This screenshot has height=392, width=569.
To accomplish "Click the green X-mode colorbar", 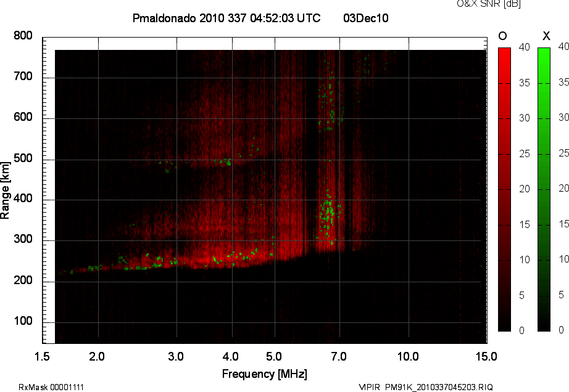I will click(x=544, y=189).
